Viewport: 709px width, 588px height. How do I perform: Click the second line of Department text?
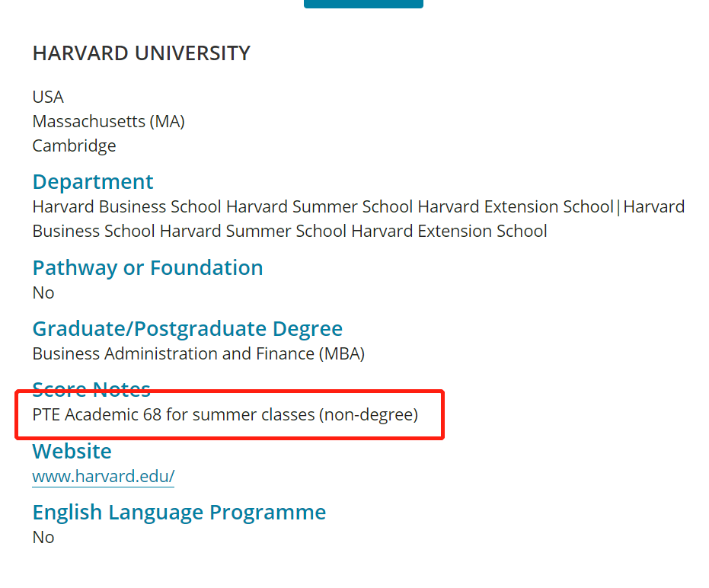(289, 231)
